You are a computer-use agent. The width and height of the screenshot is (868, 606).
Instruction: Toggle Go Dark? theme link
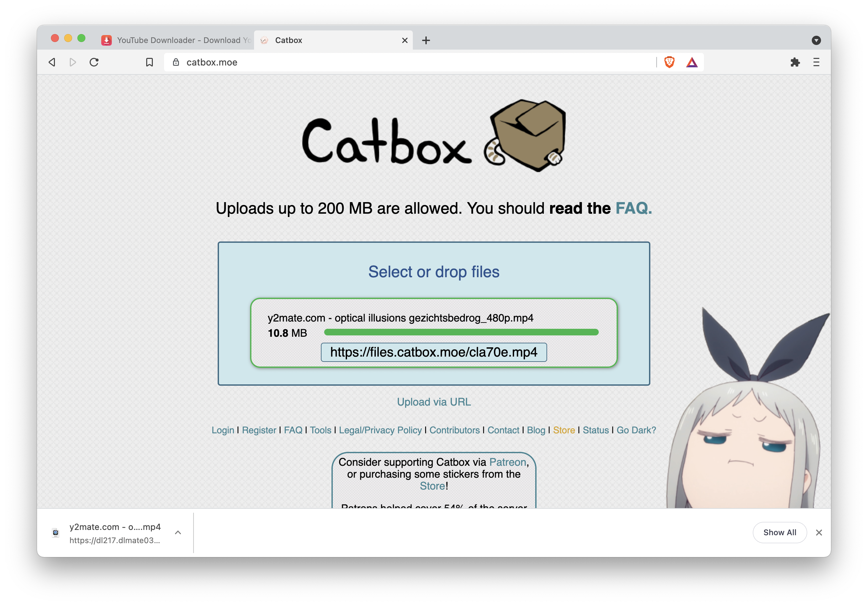tap(636, 430)
